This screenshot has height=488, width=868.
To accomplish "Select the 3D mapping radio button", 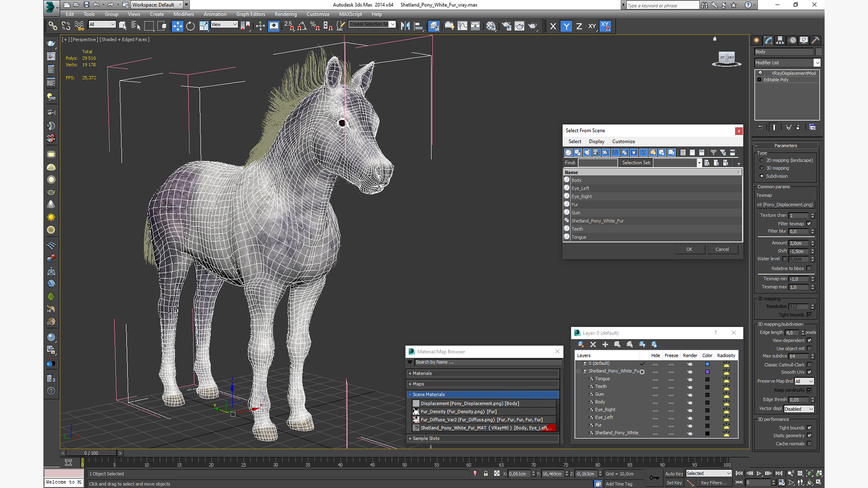I will (762, 168).
